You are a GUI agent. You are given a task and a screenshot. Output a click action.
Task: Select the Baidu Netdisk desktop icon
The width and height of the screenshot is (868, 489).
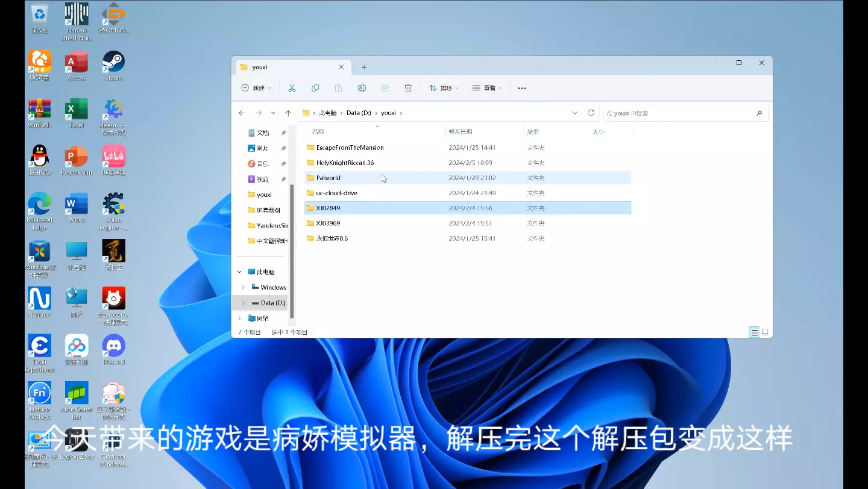point(77,350)
